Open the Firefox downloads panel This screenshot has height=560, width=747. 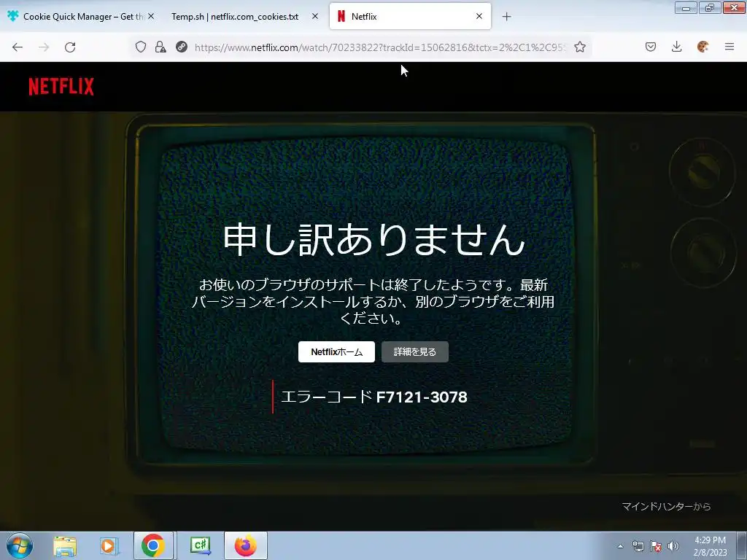point(676,47)
